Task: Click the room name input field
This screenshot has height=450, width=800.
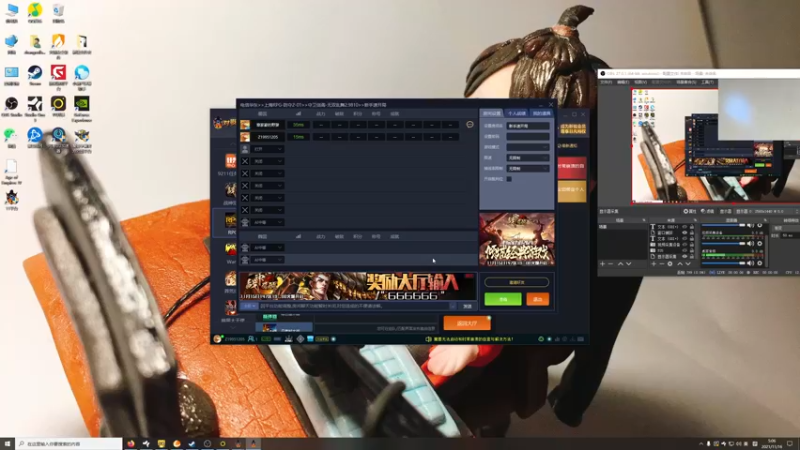Action: pyautogui.click(x=528, y=126)
